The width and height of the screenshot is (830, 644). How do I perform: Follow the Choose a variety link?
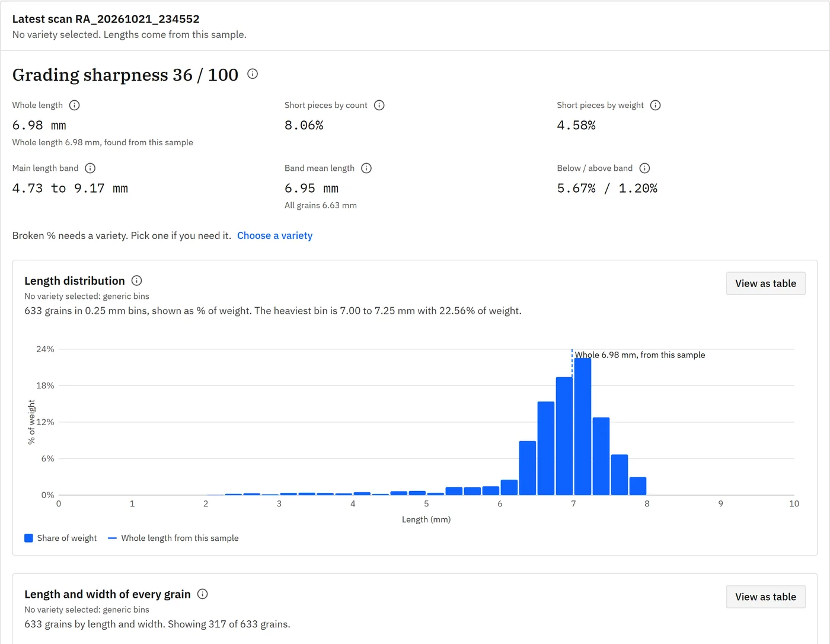coord(274,235)
